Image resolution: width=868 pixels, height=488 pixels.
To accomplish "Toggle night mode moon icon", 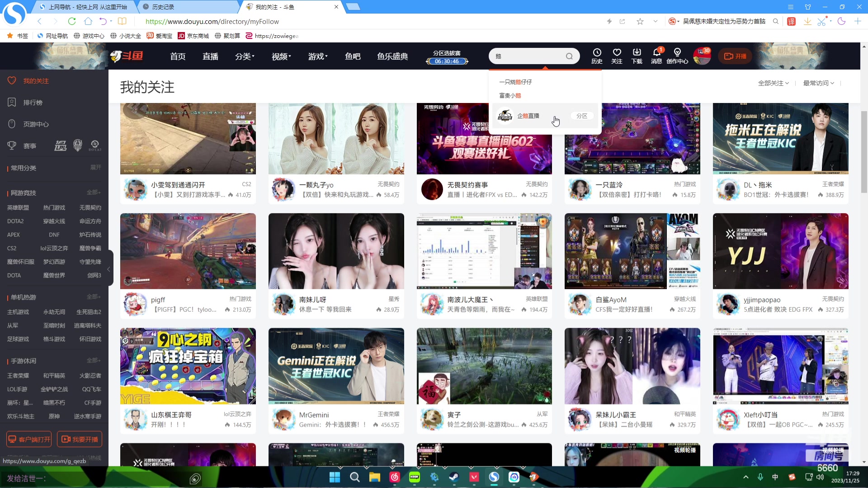I will click(x=841, y=21).
